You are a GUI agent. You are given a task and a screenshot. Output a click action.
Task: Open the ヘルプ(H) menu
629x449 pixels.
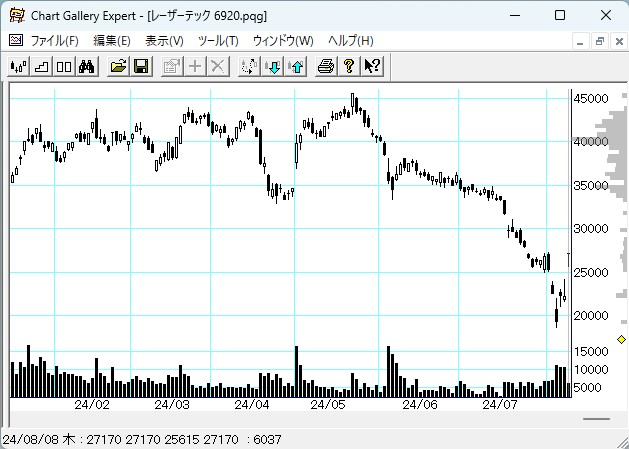351,41
